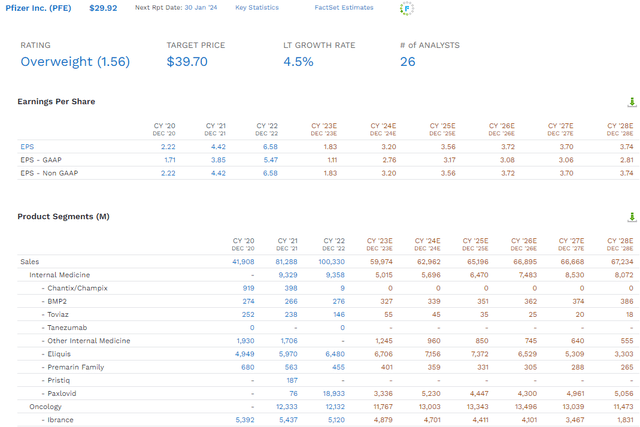Click the $39.70 target price value
The width and height of the screenshot is (640, 427).
coord(187,62)
